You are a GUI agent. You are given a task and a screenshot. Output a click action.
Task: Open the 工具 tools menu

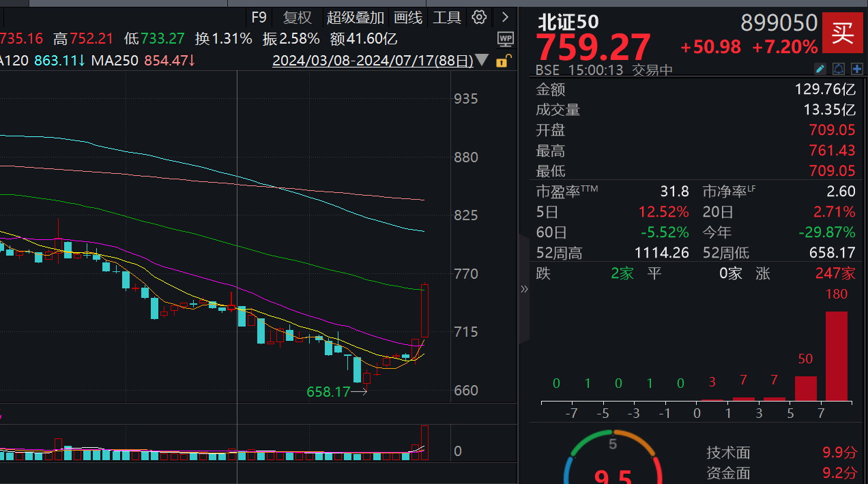tap(447, 17)
